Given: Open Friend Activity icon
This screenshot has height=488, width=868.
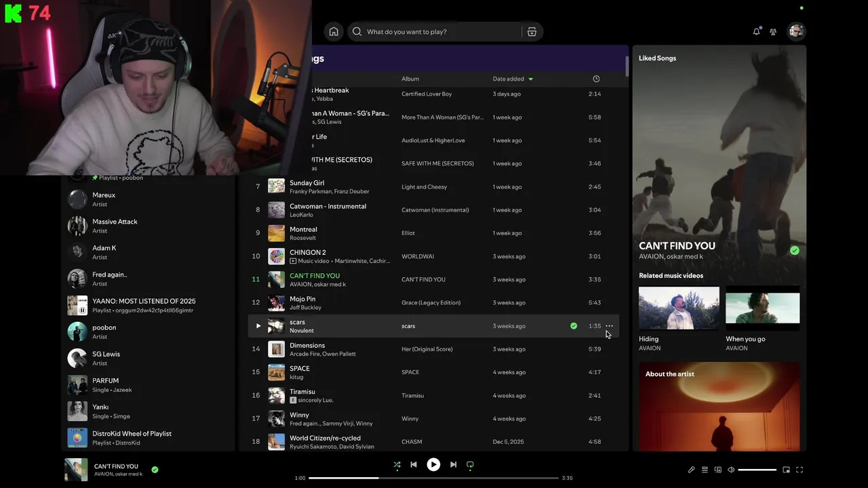Looking at the screenshot, I should pos(773,32).
